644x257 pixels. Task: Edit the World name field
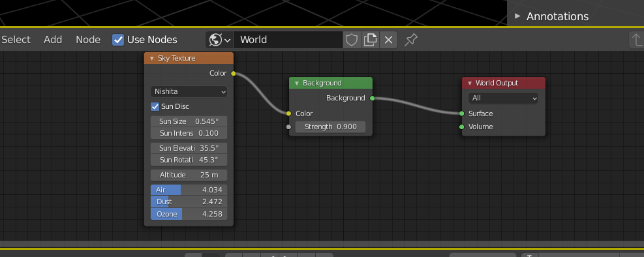pyautogui.click(x=288, y=40)
